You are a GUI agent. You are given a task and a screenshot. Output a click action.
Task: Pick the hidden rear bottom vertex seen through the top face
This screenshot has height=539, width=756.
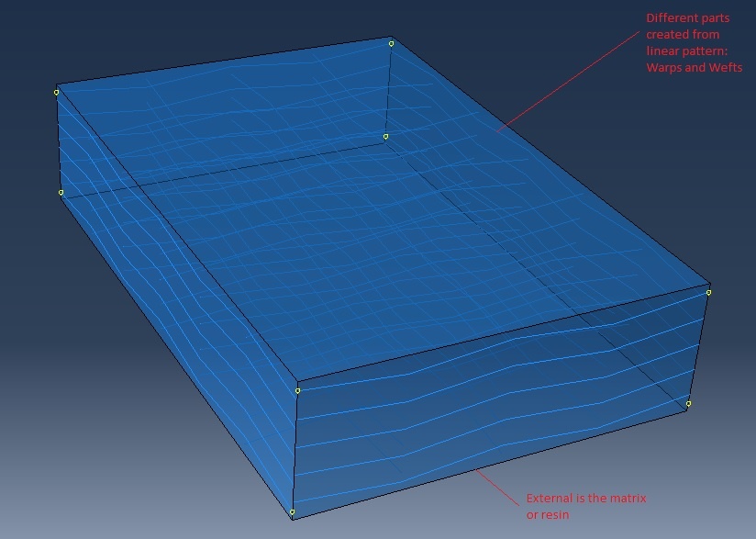[385, 137]
